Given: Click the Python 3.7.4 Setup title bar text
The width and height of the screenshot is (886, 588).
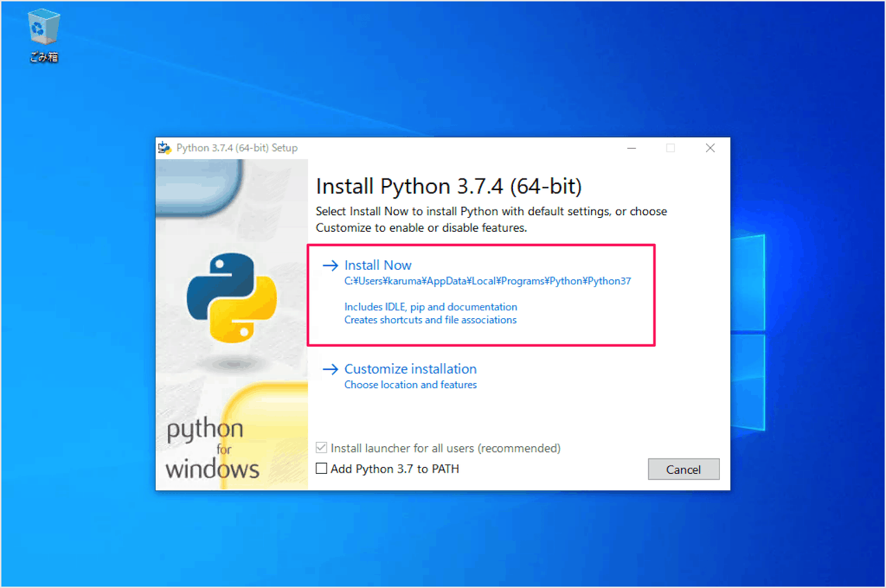Looking at the screenshot, I should click(237, 147).
